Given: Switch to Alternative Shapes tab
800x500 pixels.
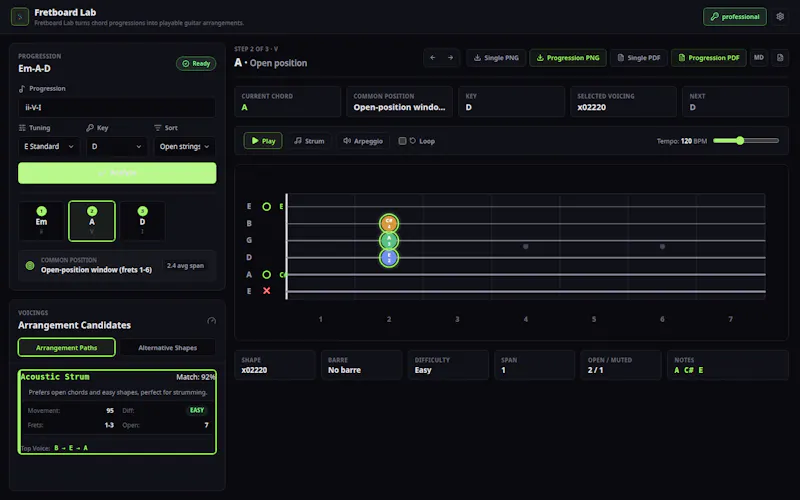Looking at the screenshot, I should pos(167,347).
